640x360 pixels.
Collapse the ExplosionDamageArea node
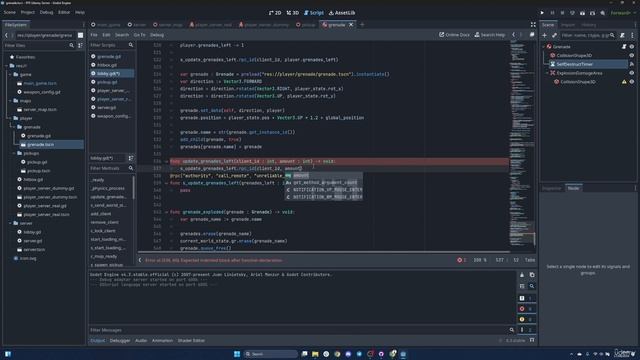(547, 73)
